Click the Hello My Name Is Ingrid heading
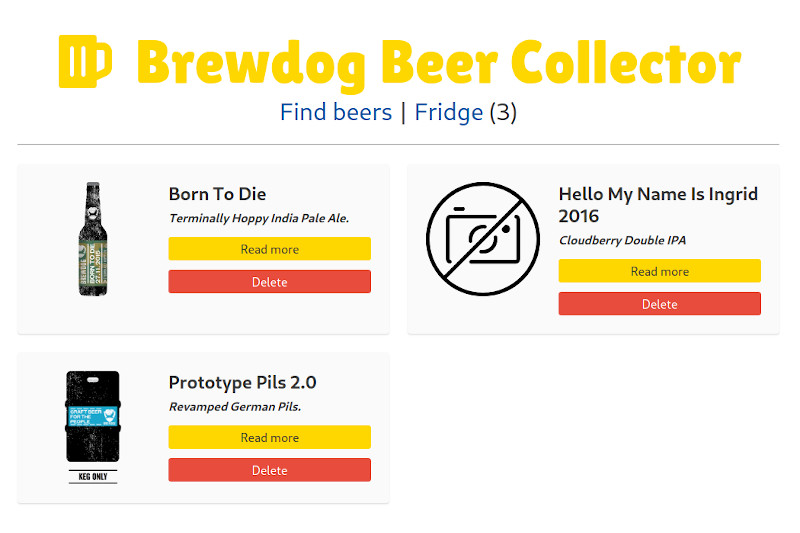The image size is (800, 533). (x=658, y=205)
